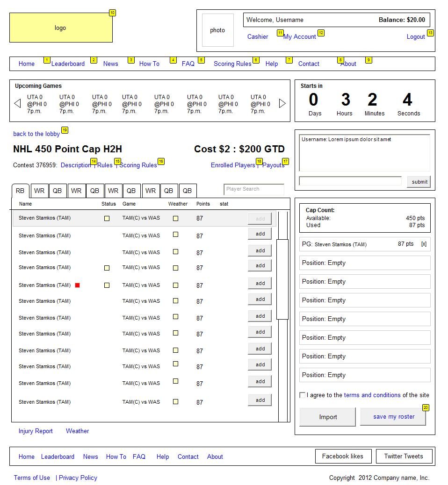
Task: Open the Cashier link
Action: (x=258, y=36)
